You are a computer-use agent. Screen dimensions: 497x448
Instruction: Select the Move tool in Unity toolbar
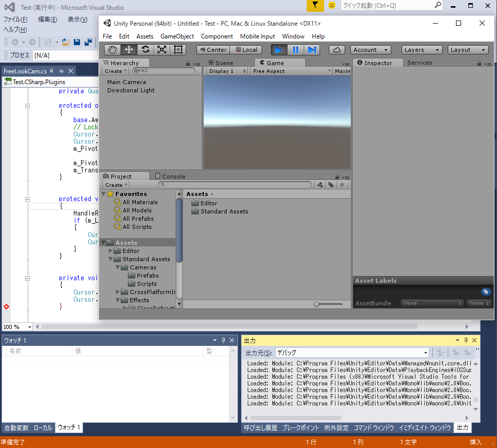pyautogui.click(x=128, y=50)
